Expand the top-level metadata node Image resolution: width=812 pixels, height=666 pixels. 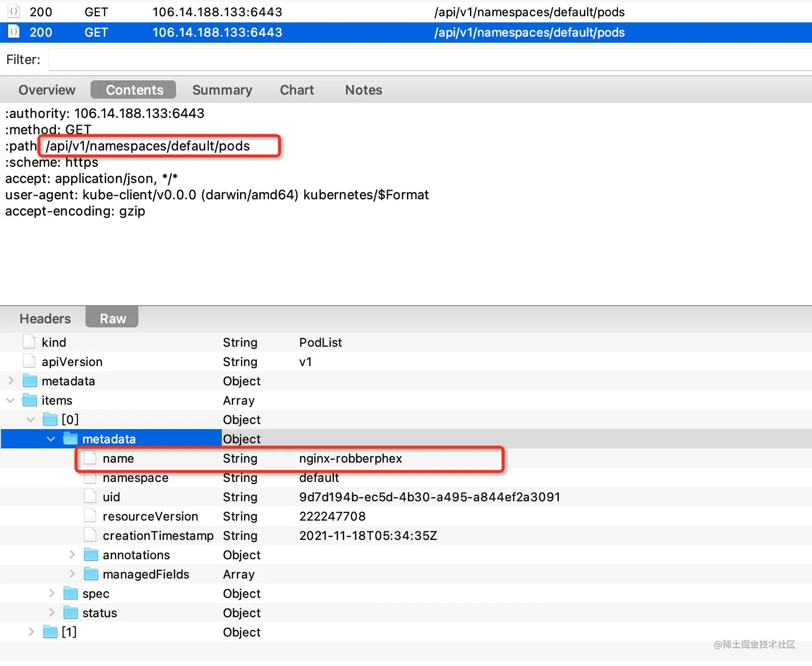point(11,381)
